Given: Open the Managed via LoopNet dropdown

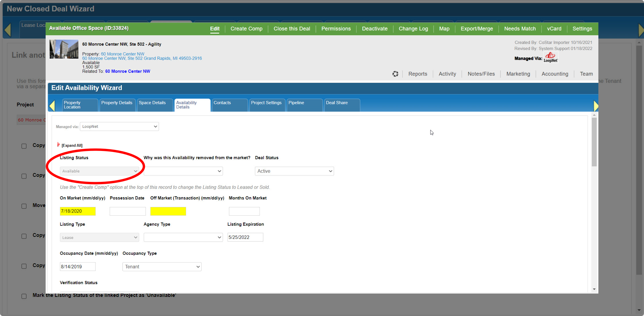Looking at the screenshot, I should [119, 126].
